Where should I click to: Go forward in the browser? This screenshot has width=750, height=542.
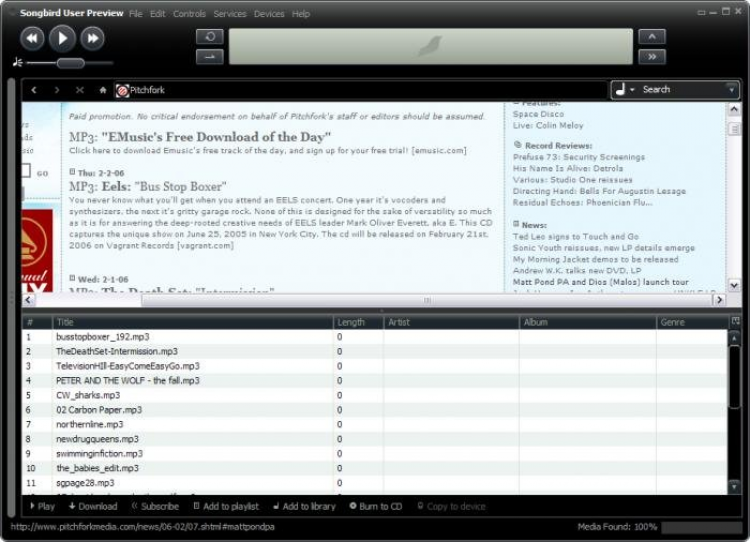click(57, 90)
